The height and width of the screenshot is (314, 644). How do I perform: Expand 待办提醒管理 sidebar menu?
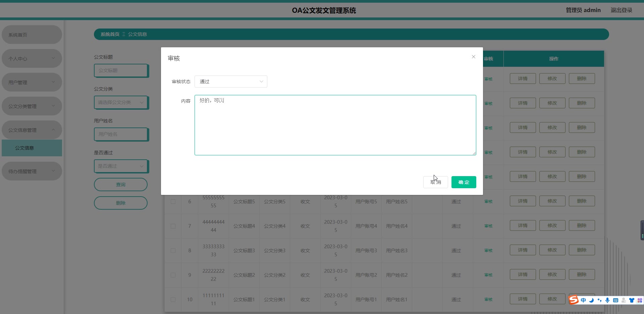(x=32, y=171)
